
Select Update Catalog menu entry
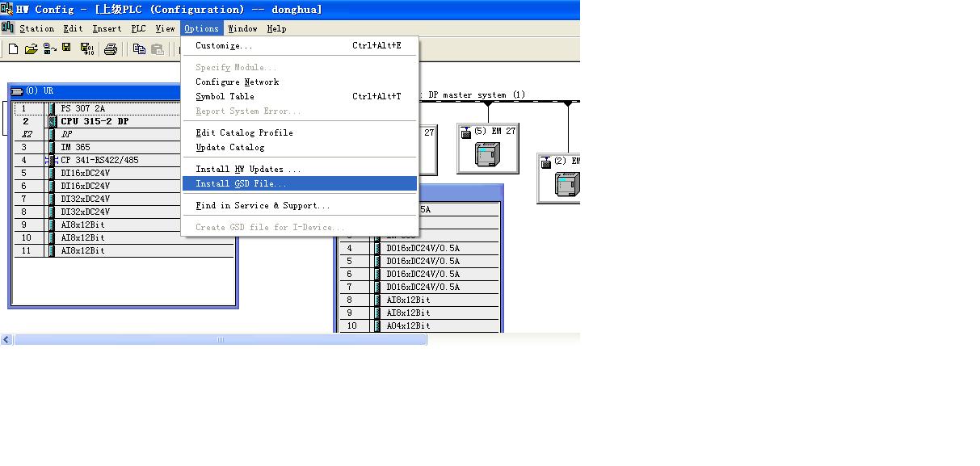[x=300, y=147]
